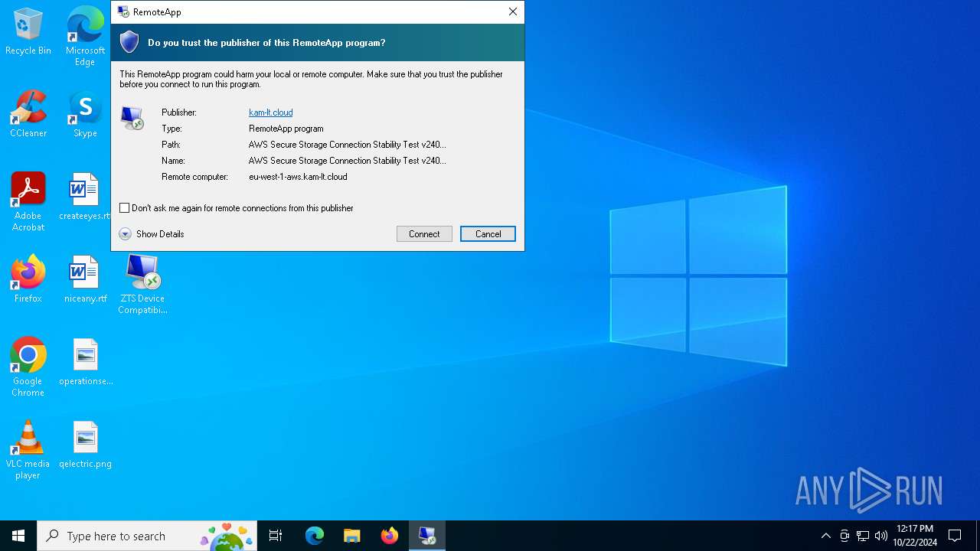Click the Type here to search box
The width and height of the screenshot is (980, 551).
(x=147, y=536)
